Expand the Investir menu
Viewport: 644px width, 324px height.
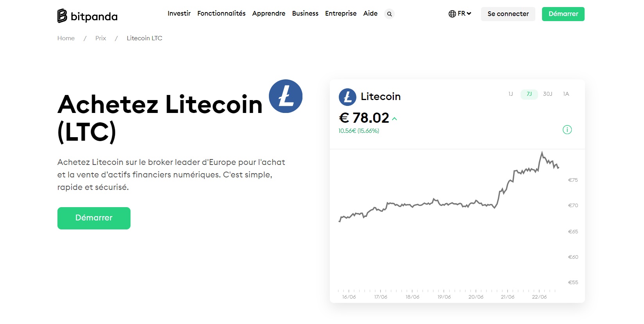[179, 13]
